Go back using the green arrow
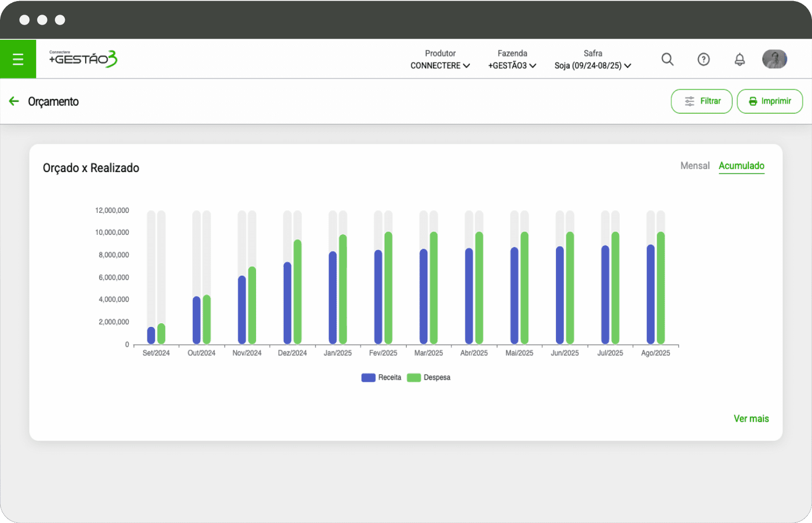812x523 pixels. click(14, 101)
